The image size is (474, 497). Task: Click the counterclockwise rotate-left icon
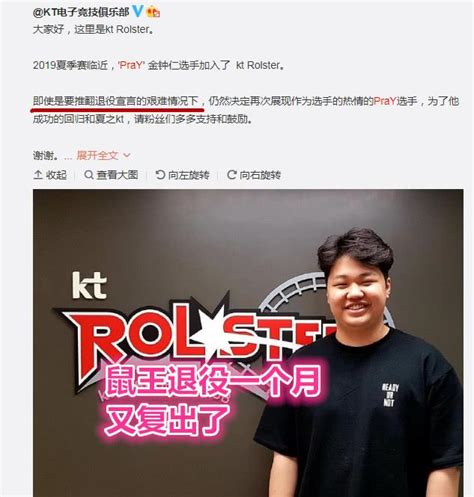(160, 175)
